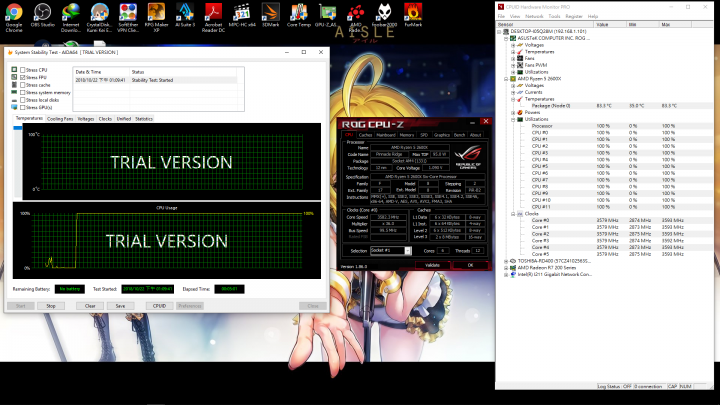Screen dimensions: 720x405
Task: Launch 3DMark desktop shortcut
Action: pyautogui.click(x=270, y=15)
